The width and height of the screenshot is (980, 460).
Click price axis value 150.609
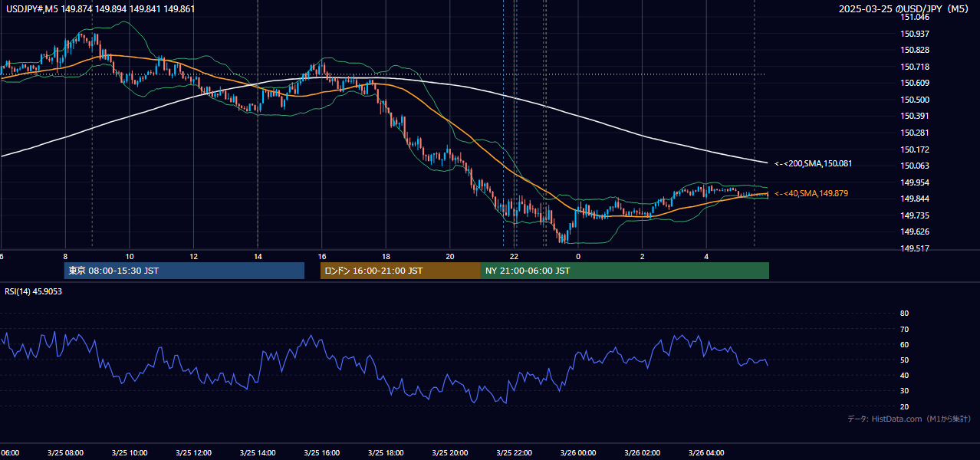(915, 83)
